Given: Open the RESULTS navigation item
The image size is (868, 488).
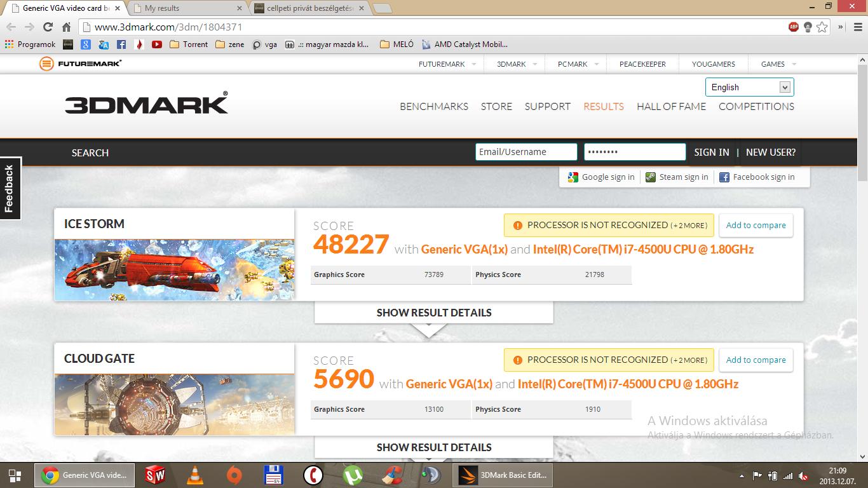Looking at the screenshot, I should 604,106.
